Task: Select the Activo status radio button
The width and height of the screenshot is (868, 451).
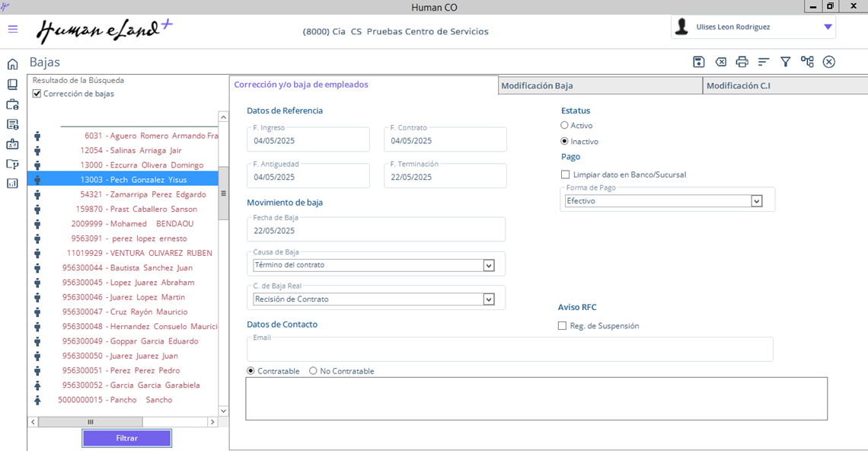Action: [x=564, y=125]
